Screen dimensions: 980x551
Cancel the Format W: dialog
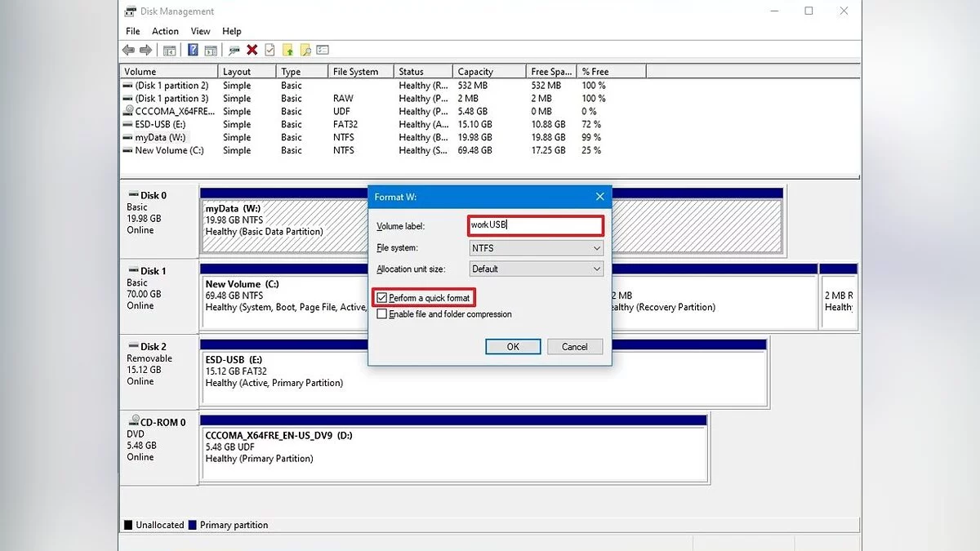[x=574, y=347]
